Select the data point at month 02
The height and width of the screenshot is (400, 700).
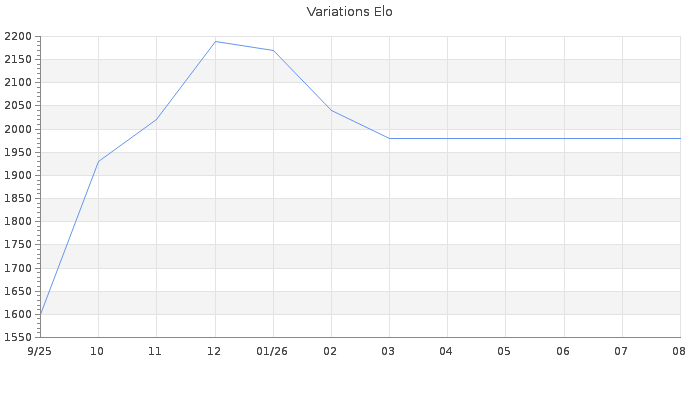tap(331, 110)
